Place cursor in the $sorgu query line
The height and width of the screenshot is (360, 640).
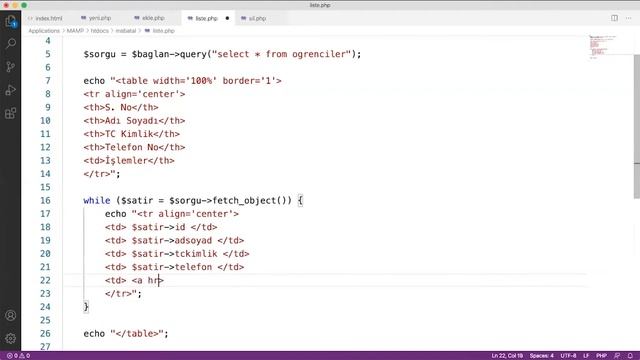coord(222,54)
